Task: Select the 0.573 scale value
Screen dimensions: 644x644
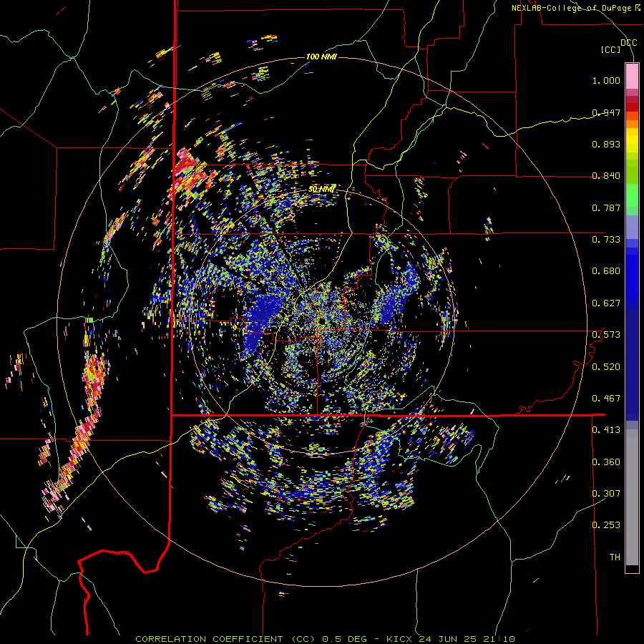Action: [606, 335]
